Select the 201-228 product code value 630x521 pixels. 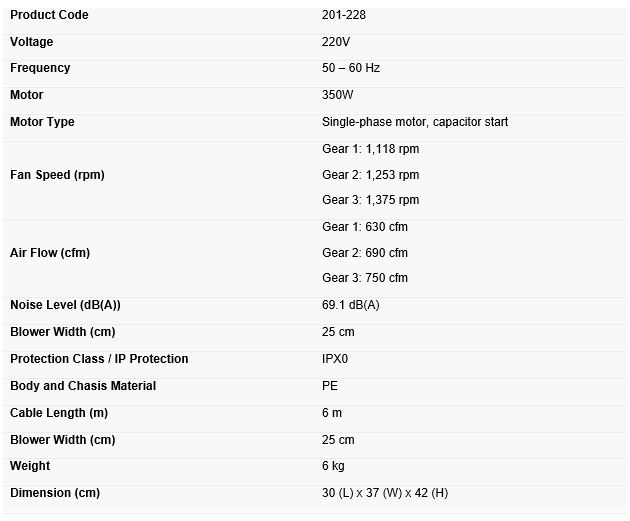click(x=345, y=15)
